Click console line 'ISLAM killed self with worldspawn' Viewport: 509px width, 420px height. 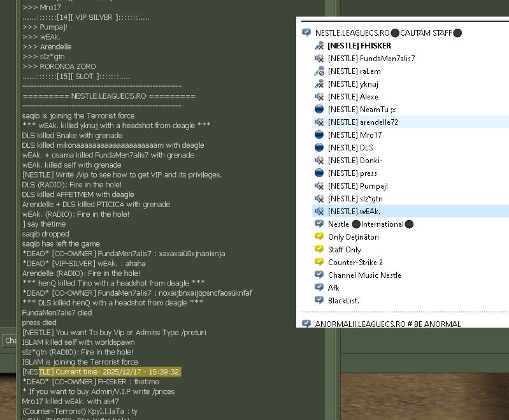pyautogui.click(x=78, y=342)
